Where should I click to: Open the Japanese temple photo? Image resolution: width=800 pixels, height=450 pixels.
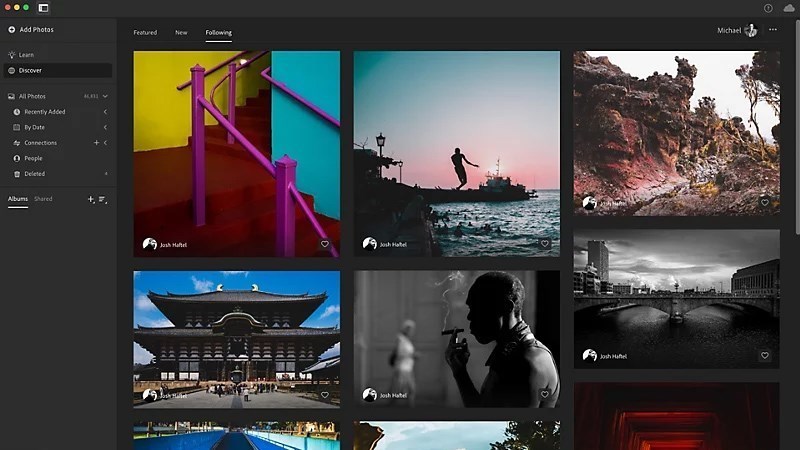pos(237,339)
